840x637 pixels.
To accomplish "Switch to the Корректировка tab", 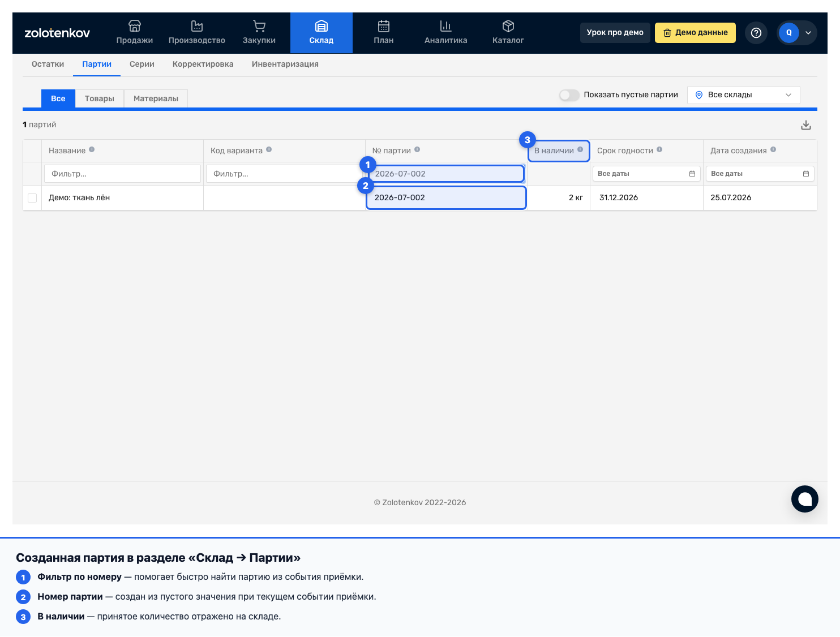I will pyautogui.click(x=203, y=64).
